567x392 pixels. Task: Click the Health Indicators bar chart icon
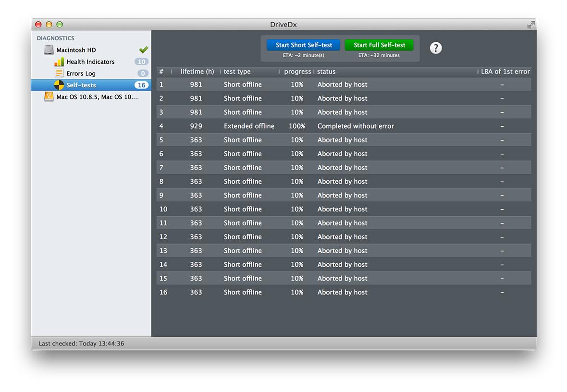tap(59, 62)
